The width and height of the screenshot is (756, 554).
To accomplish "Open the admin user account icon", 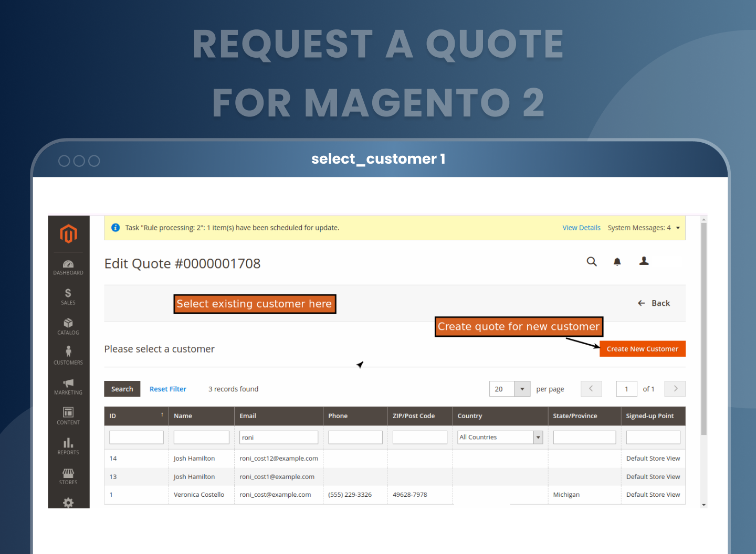I will (644, 261).
